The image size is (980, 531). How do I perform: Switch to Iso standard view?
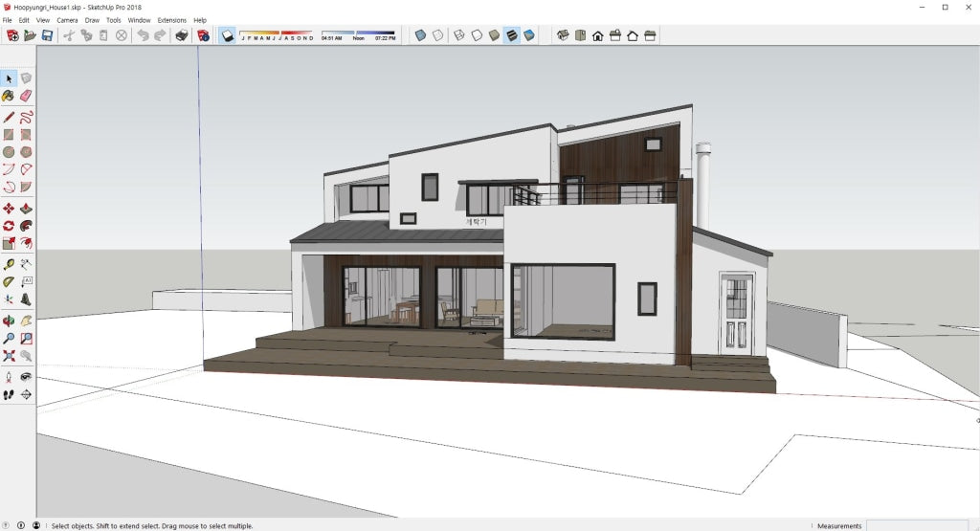pos(563,35)
